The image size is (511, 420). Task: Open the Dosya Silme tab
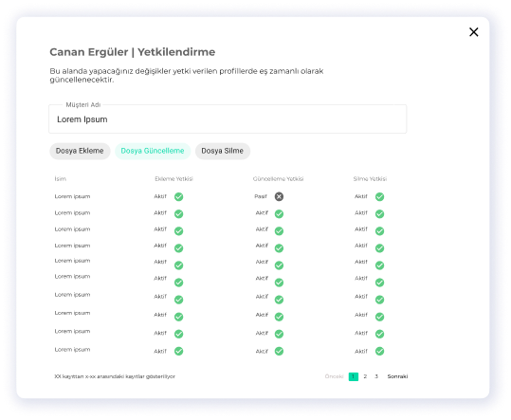[x=223, y=151]
